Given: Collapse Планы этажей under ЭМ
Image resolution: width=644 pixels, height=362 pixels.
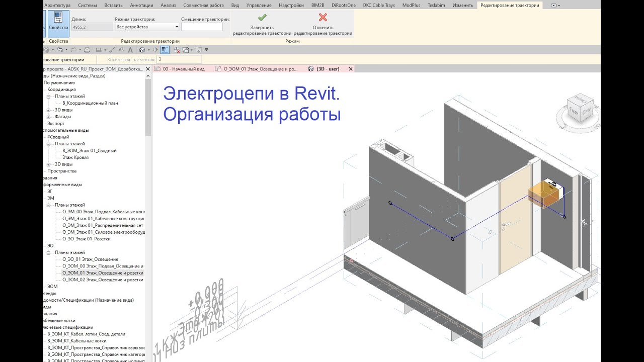Looking at the screenshot, I should 49,205.
